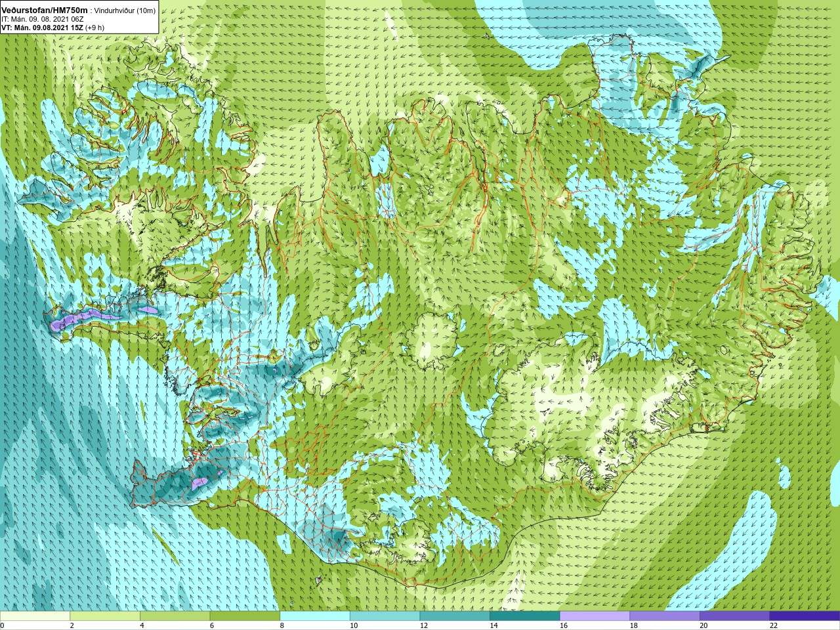Click the light cyan 8–10 legend swatch
This screenshot has height=630, width=840.
coord(315,616)
